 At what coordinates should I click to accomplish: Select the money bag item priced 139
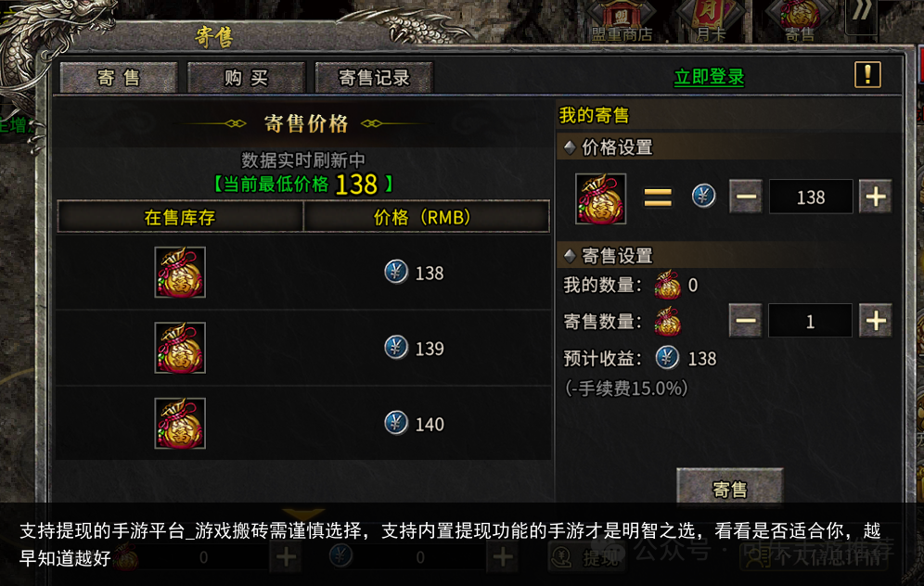[x=180, y=348]
